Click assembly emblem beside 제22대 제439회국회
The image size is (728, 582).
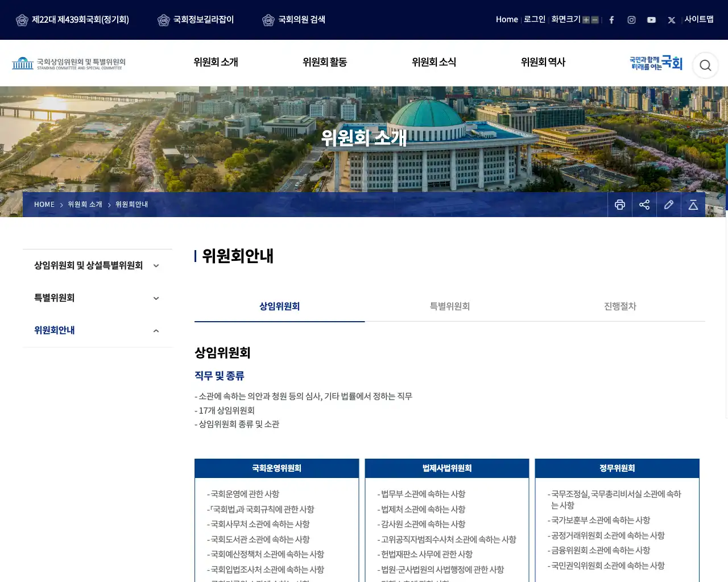click(x=22, y=20)
